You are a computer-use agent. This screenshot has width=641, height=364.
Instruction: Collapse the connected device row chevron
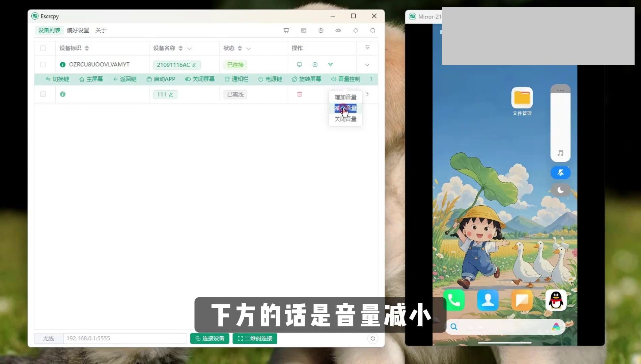[x=367, y=65]
